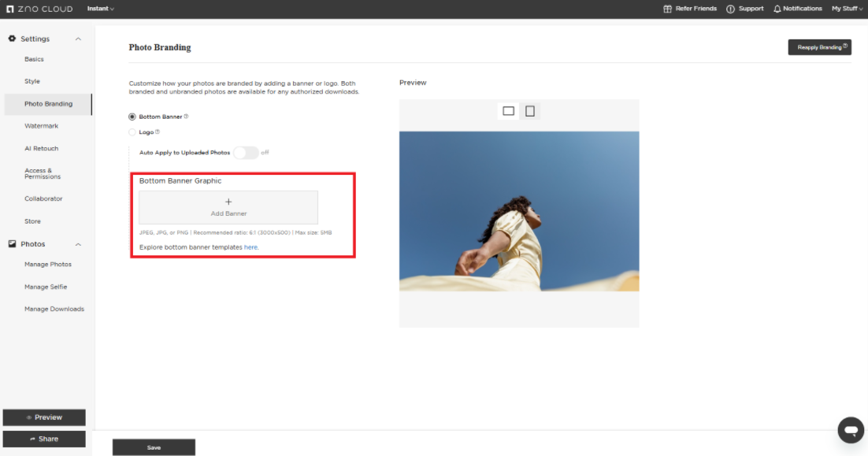Select landscape orientation preview icon
868x456 pixels.
[x=509, y=111]
